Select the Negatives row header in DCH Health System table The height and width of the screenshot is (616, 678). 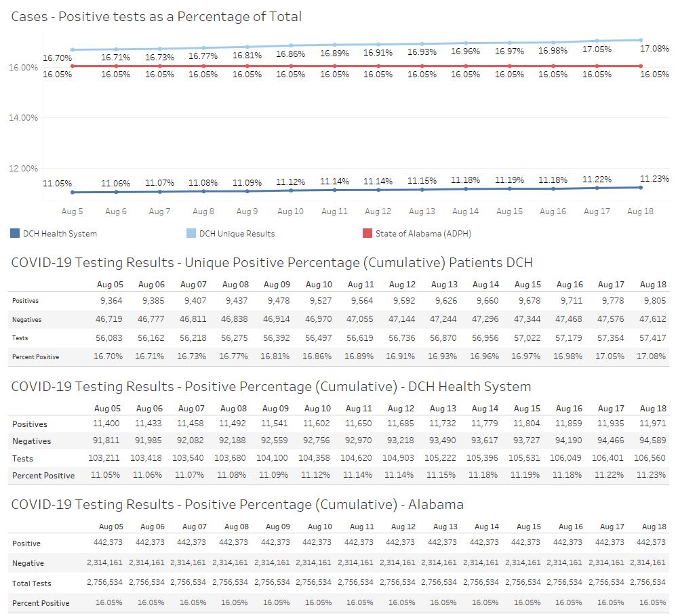click(31, 441)
